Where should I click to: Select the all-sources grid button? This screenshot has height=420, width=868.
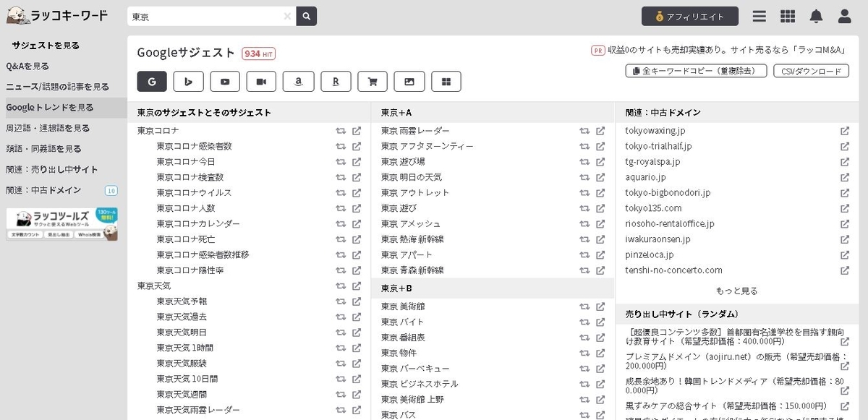(446, 82)
